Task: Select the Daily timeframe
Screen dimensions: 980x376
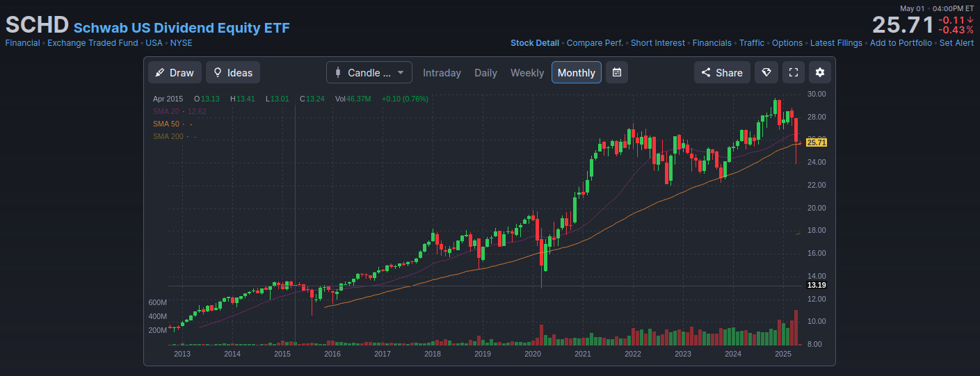Action: click(x=485, y=72)
